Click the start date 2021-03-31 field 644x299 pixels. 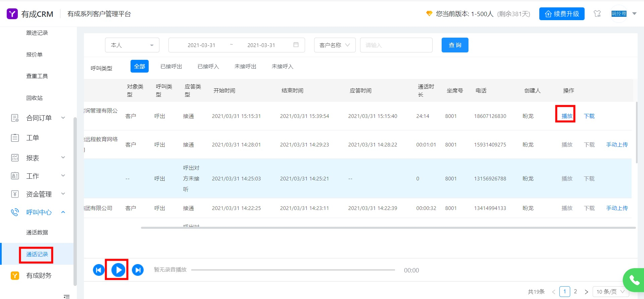coord(201,45)
